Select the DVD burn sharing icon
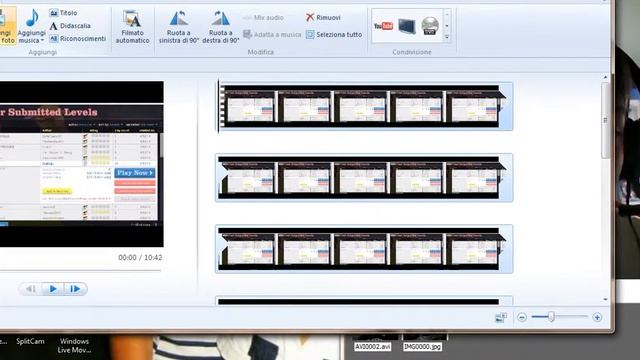The image size is (640, 360). pyautogui.click(x=430, y=26)
